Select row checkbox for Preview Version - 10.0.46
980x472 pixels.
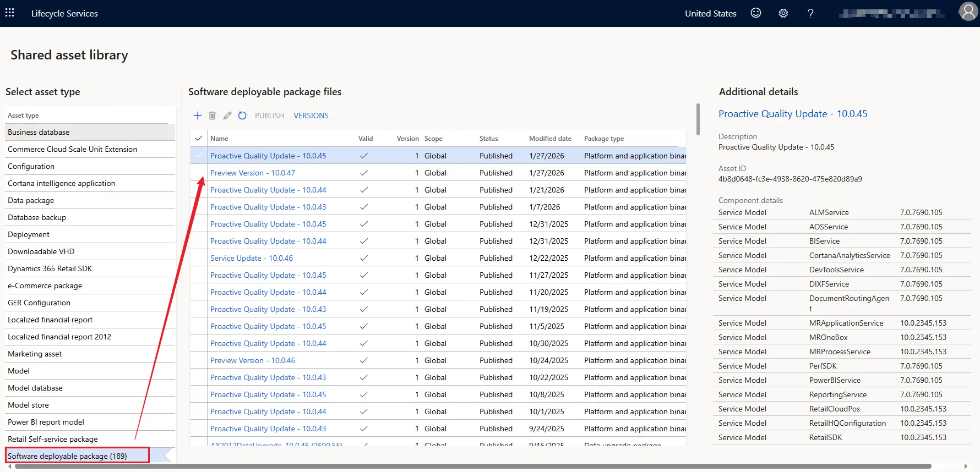click(x=199, y=360)
